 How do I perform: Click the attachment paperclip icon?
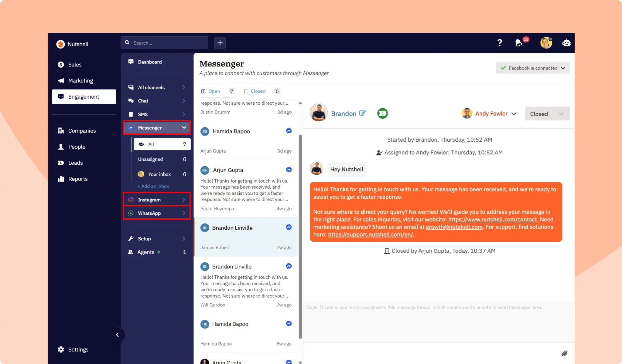pos(565,353)
